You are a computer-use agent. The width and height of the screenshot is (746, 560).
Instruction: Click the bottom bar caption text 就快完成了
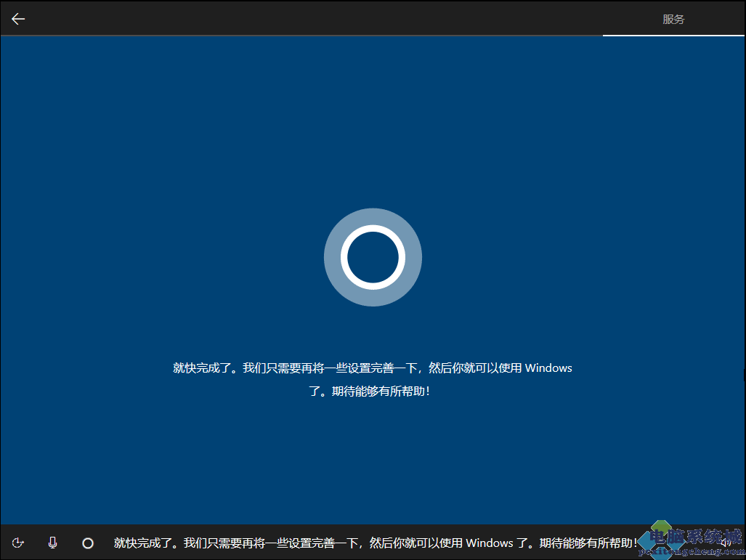tap(375, 543)
